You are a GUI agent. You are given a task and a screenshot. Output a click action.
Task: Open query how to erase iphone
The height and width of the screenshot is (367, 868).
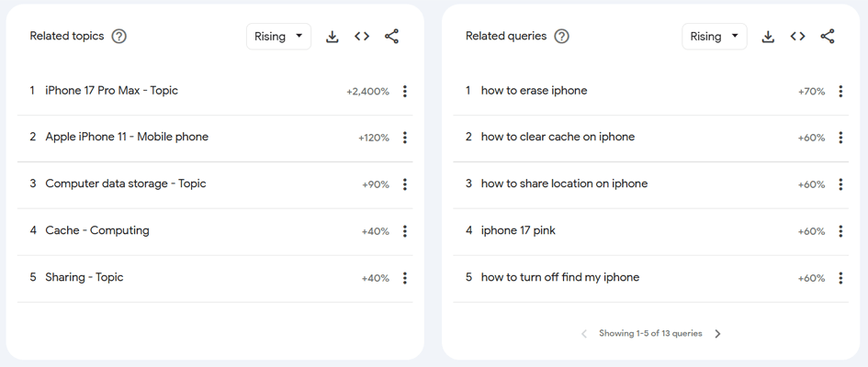[x=535, y=91]
